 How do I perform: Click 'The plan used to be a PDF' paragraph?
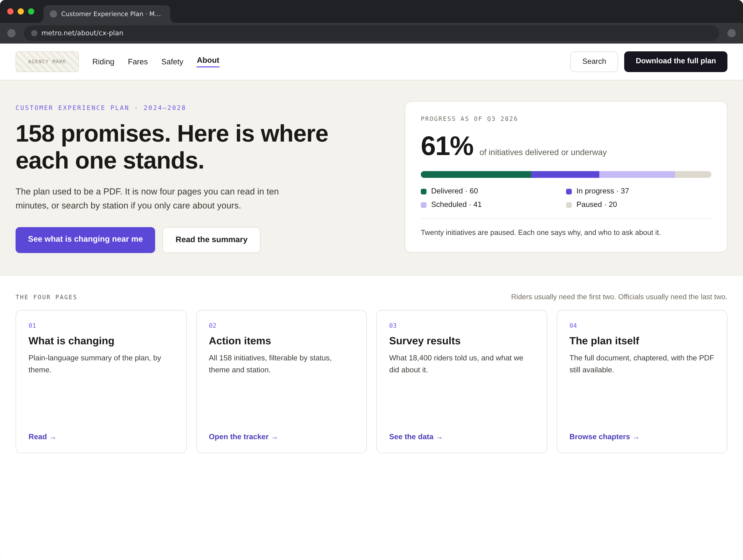(x=147, y=198)
